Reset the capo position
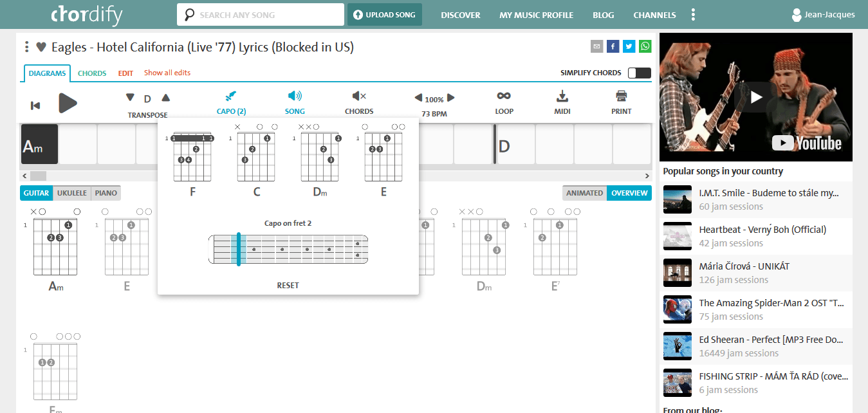Viewport: 868px width, 413px height. point(288,285)
